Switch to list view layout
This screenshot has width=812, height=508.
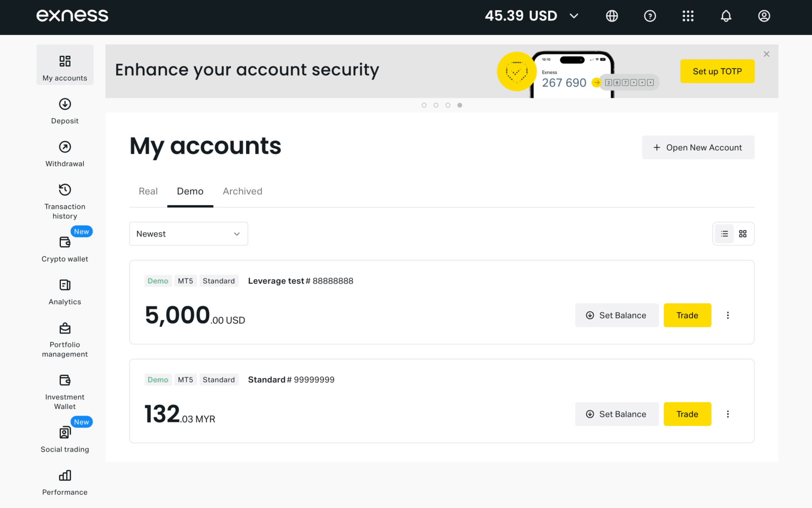tap(724, 234)
